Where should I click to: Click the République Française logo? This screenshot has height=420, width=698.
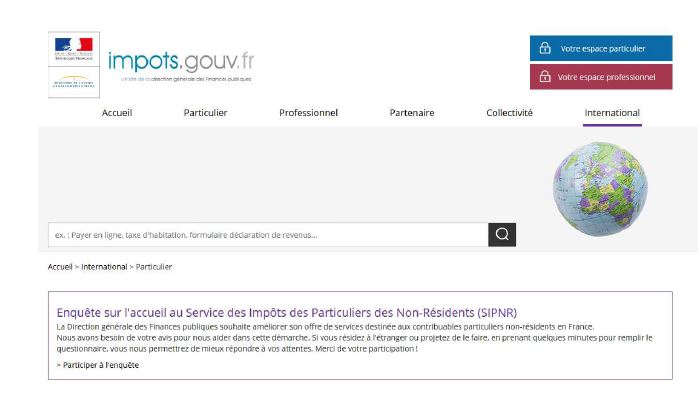pyautogui.click(x=73, y=50)
